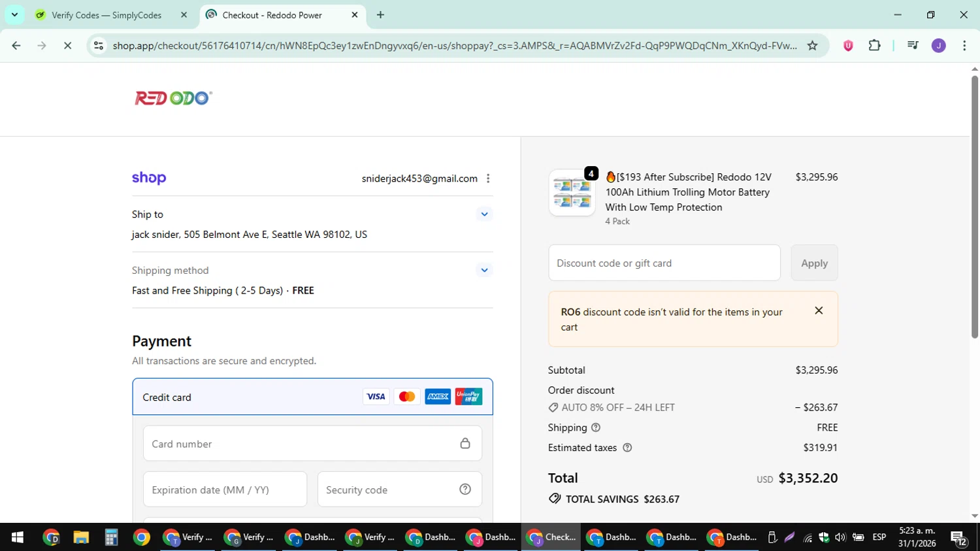Open the Extensions puzzle icon
This screenshot has height=551, width=980.
pos(874,46)
